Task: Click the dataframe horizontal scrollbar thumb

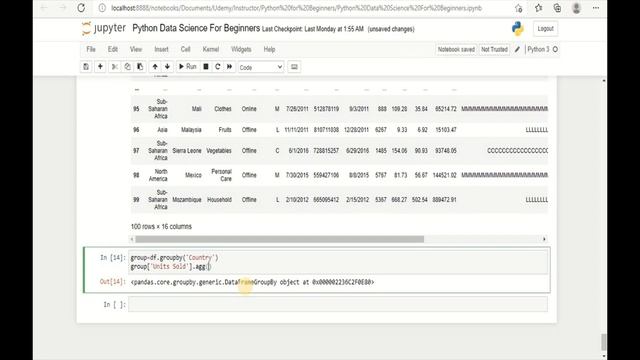Action: pos(280,239)
